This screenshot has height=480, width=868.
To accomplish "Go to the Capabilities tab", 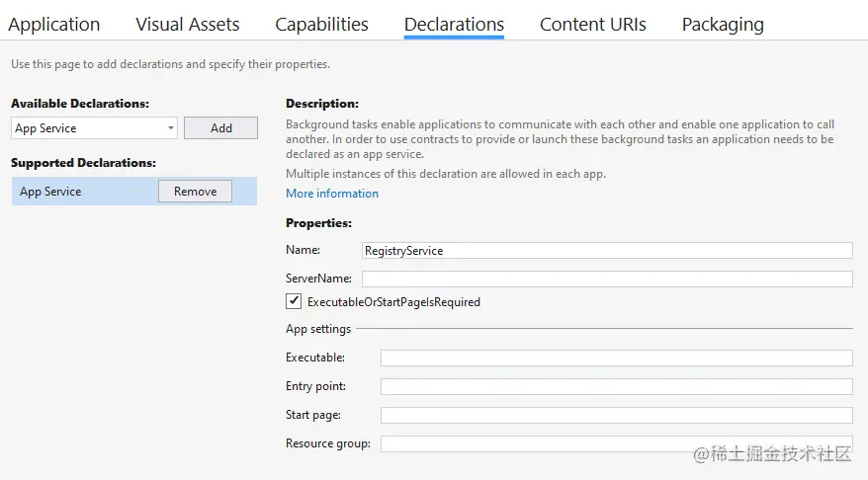I will click(321, 25).
